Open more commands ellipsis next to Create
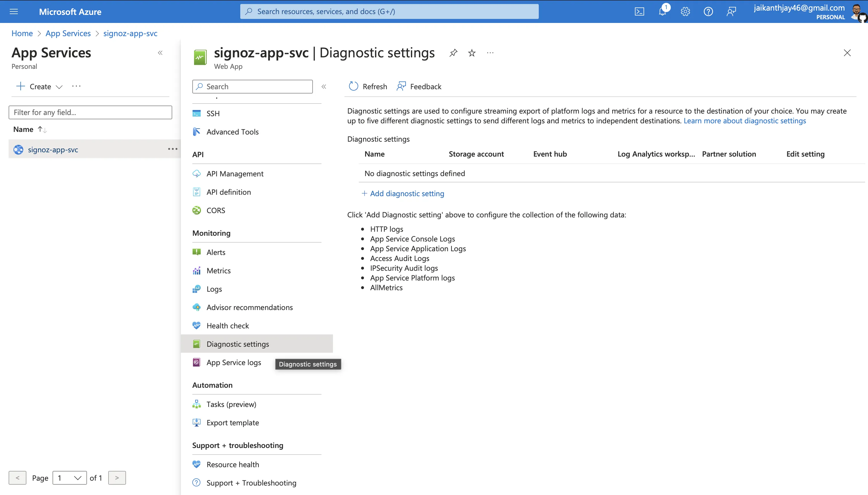Image resolution: width=868 pixels, height=495 pixels. click(76, 86)
